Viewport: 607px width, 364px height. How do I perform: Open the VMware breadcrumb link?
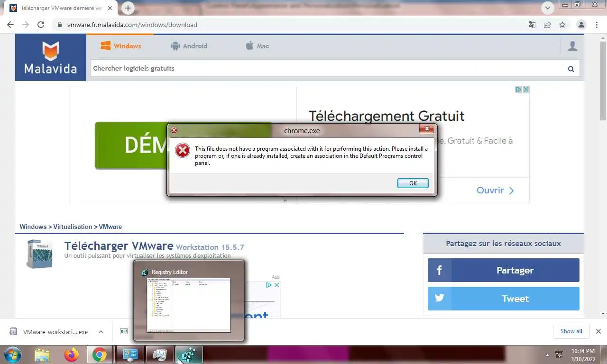point(110,227)
